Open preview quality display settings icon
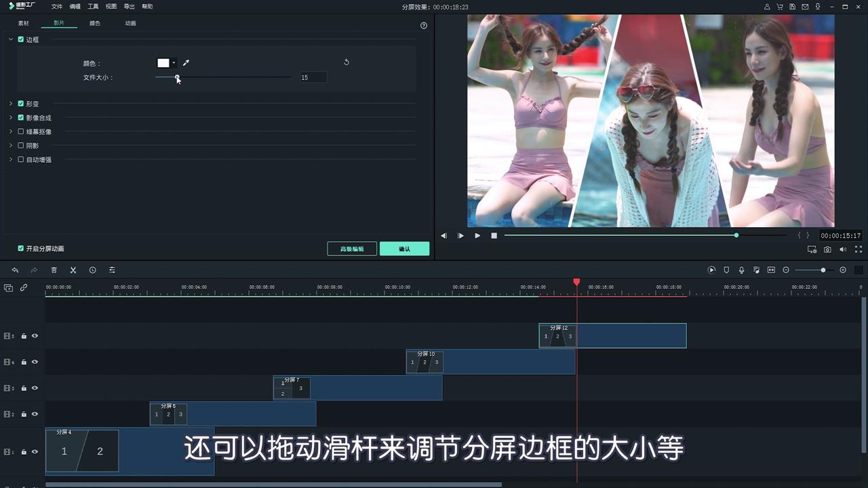 (812, 249)
